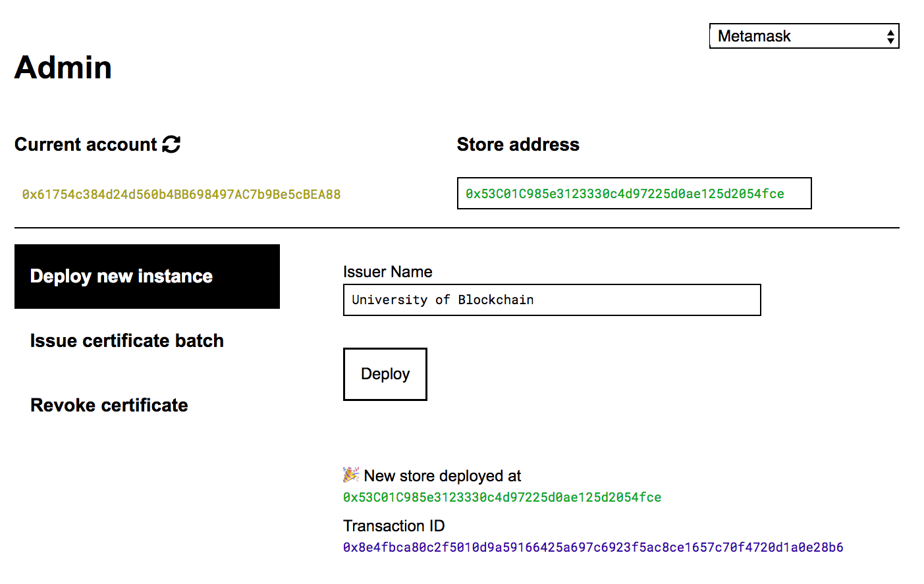Click the New store deployed at message
This screenshot has width=924, height=584.
coord(442,475)
